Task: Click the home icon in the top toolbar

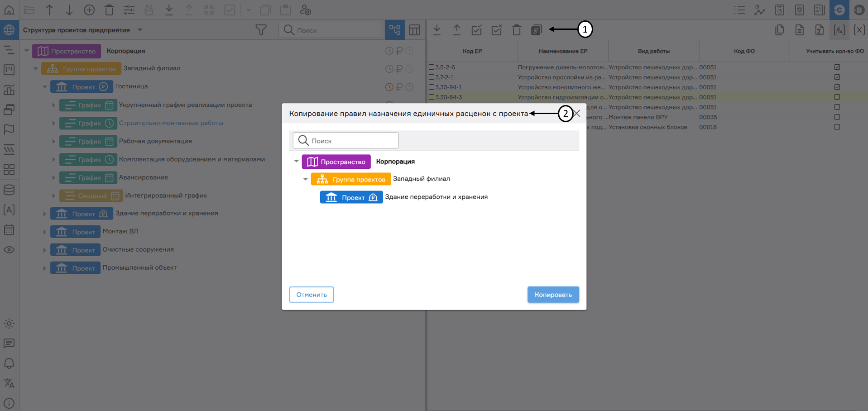Action: click(x=9, y=10)
